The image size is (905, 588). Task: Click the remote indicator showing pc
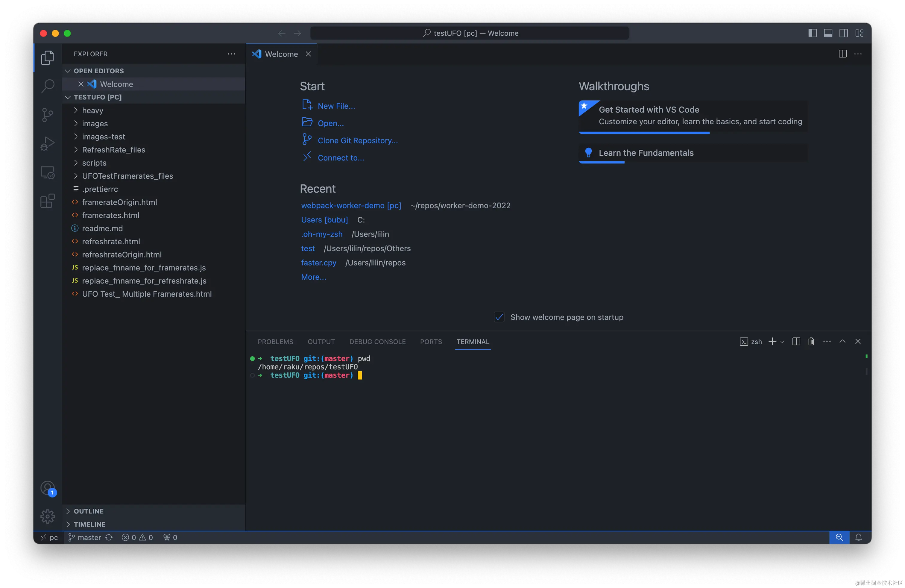49,537
